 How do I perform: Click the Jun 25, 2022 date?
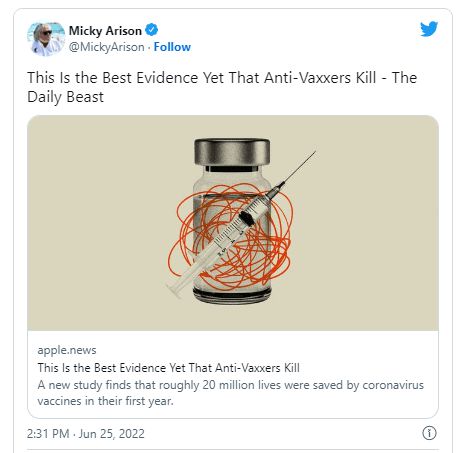(x=112, y=434)
